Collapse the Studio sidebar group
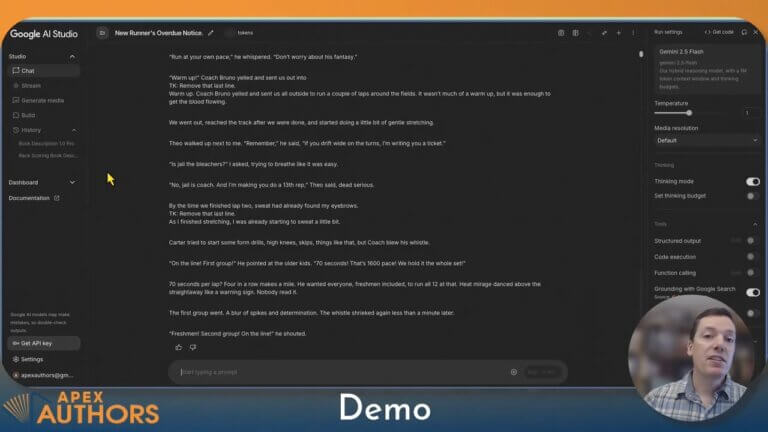This screenshot has height=432, width=768. point(72,57)
